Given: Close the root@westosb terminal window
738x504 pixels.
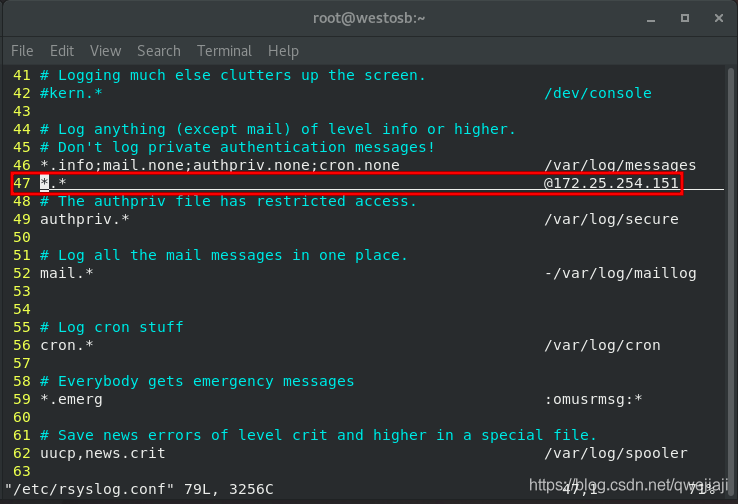Looking at the screenshot, I should pos(719,18).
